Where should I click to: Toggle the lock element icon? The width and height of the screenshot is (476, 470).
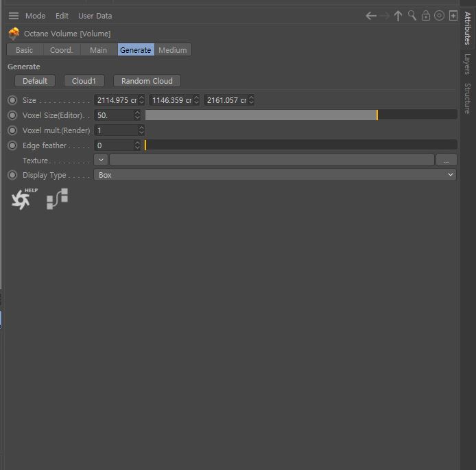(426, 16)
